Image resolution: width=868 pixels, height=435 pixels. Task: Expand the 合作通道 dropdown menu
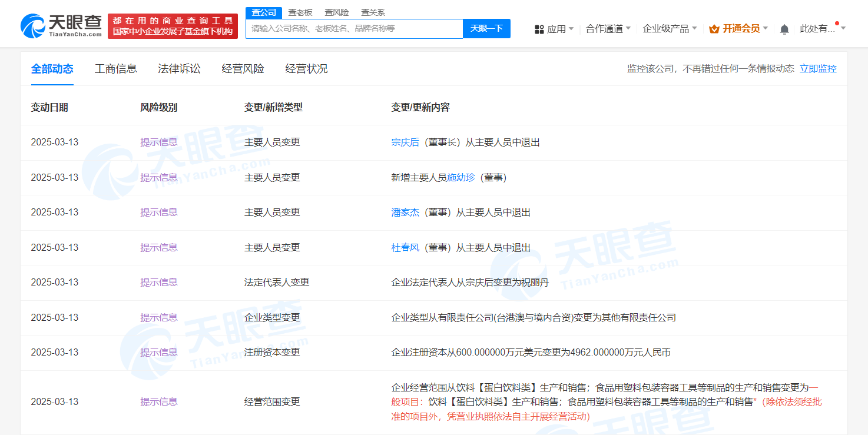608,28
